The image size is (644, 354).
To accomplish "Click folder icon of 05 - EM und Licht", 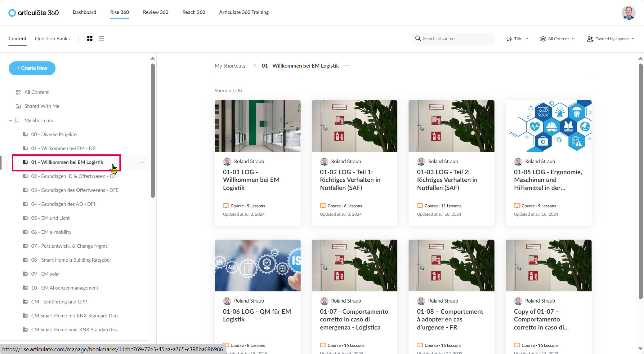I will pyautogui.click(x=25, y=218).
